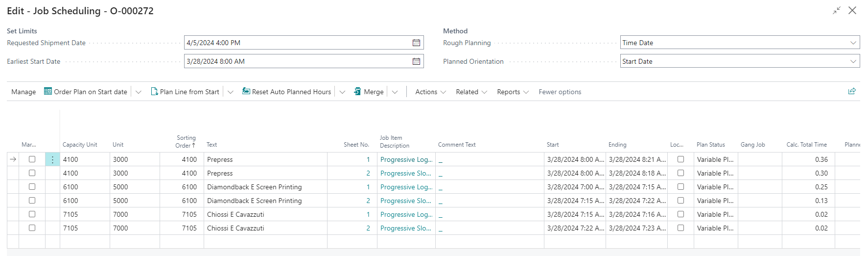
Task: Sort by the Sorting Order column header
Action: [186, 142]
